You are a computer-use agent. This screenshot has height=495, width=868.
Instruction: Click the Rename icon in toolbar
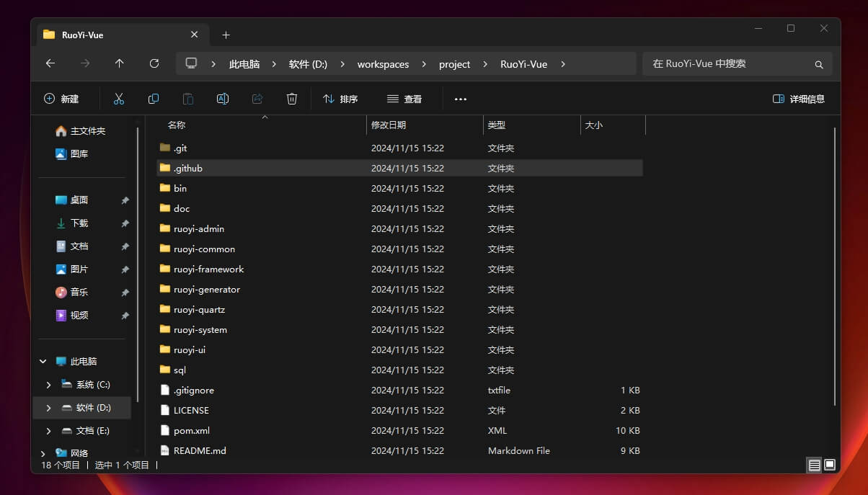223,99
